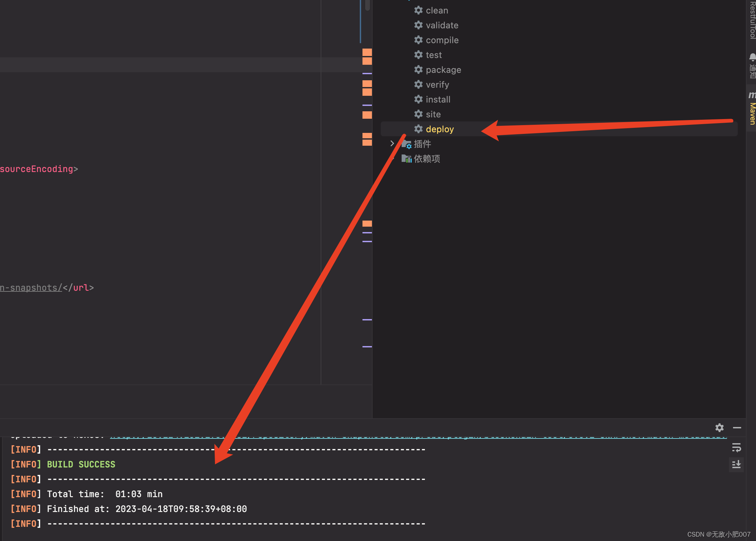Select the install lifecycle goal
Viewport: 756px width, 541px height.
438,99
